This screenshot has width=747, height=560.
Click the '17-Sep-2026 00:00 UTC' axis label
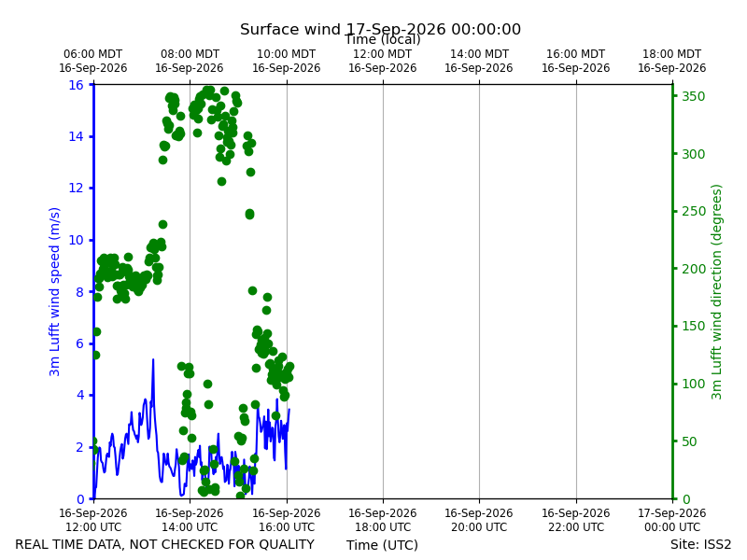point(671,520)
